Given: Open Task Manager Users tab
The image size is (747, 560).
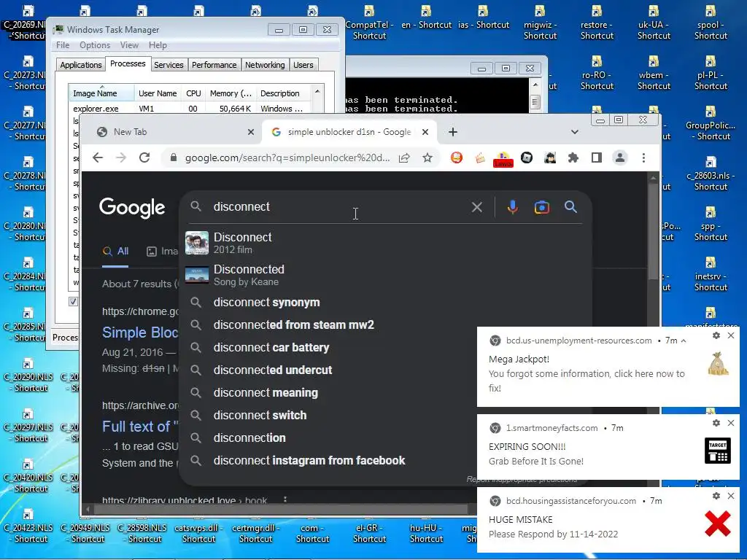Looking at the screenshot, I should tap(303, 65).
